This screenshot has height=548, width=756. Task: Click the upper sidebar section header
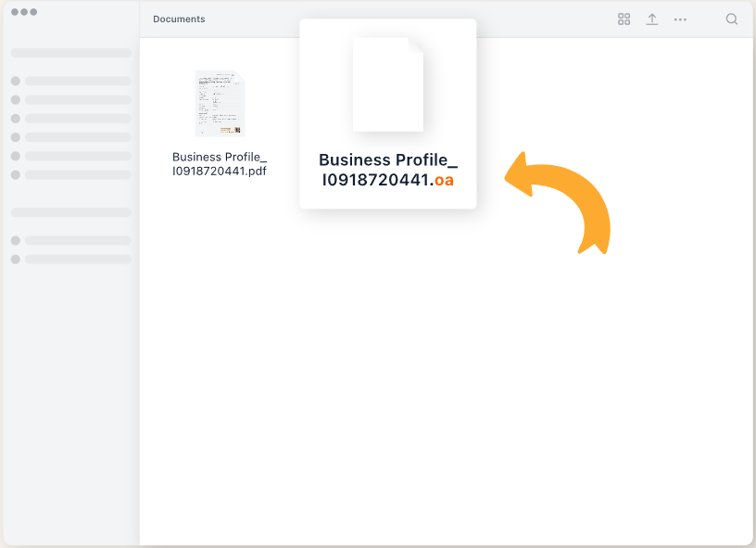click(x=71, y=53)
